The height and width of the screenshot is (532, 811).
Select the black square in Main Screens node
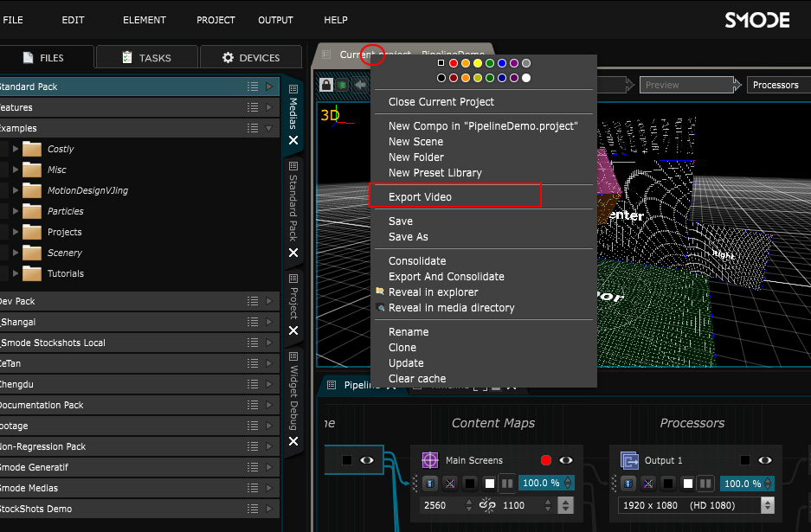[x=470, y=484]
